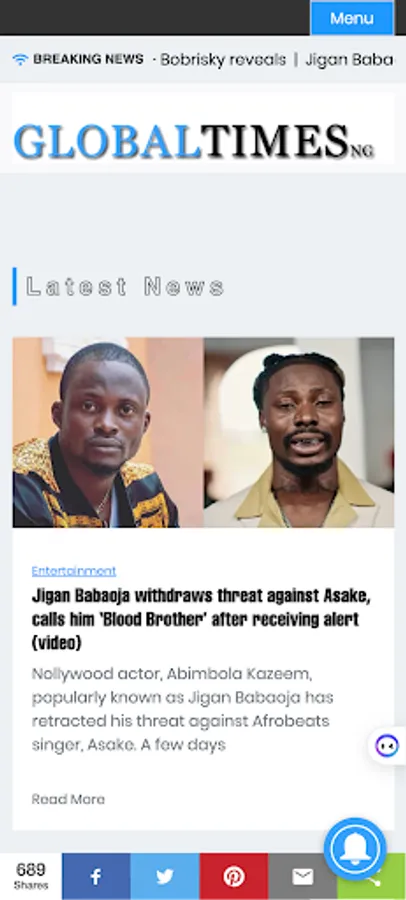Share article on Facebook
Screen dimensions: 406x900
(96, 876)
